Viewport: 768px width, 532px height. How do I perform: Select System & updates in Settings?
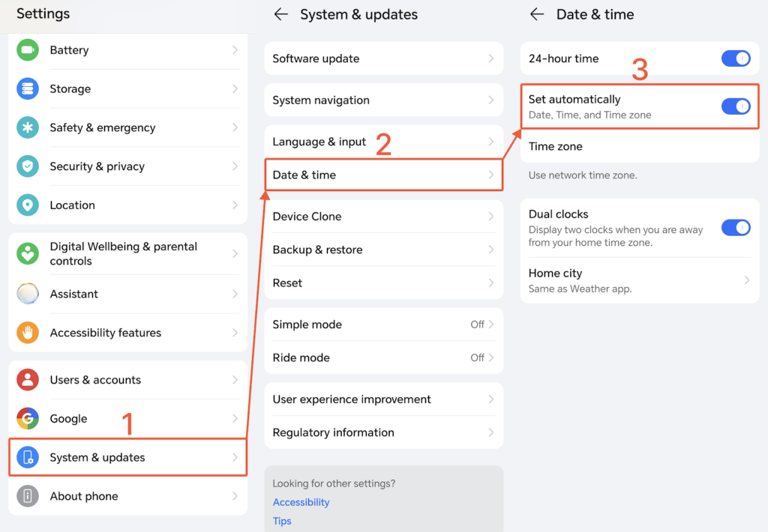coord(127,458)
